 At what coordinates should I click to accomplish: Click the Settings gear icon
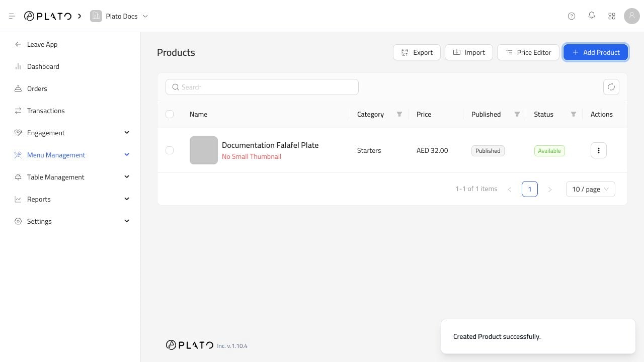click(x=18, y=221)
